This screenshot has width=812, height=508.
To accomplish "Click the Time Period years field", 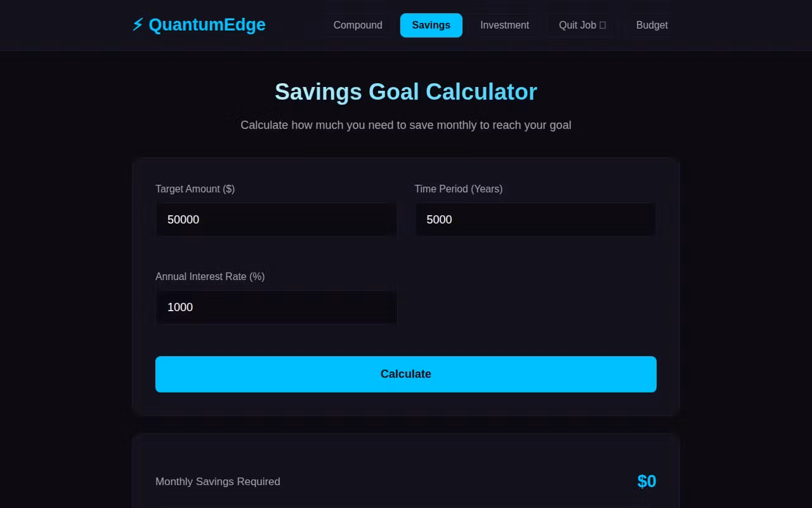I will click(x=535, y=220).
